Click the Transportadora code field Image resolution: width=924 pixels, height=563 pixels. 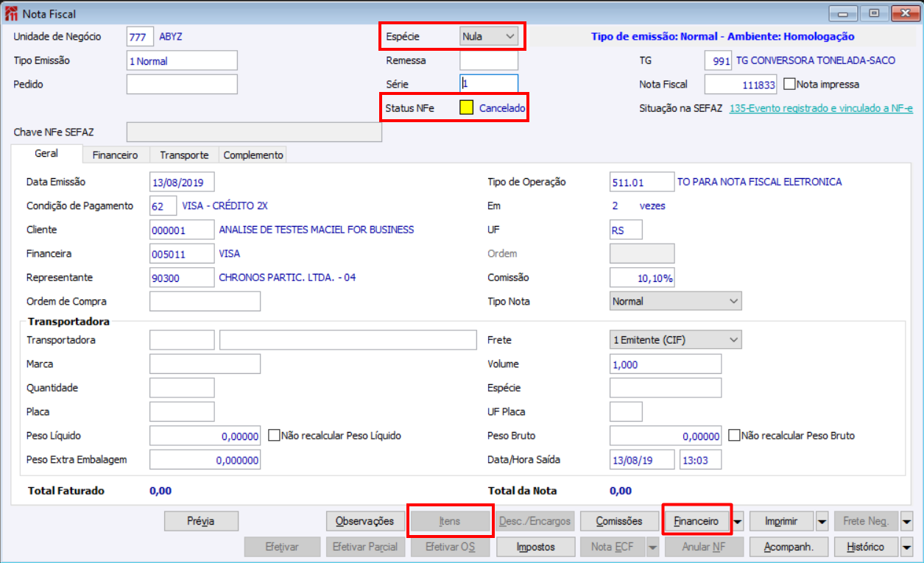[182, 340]
